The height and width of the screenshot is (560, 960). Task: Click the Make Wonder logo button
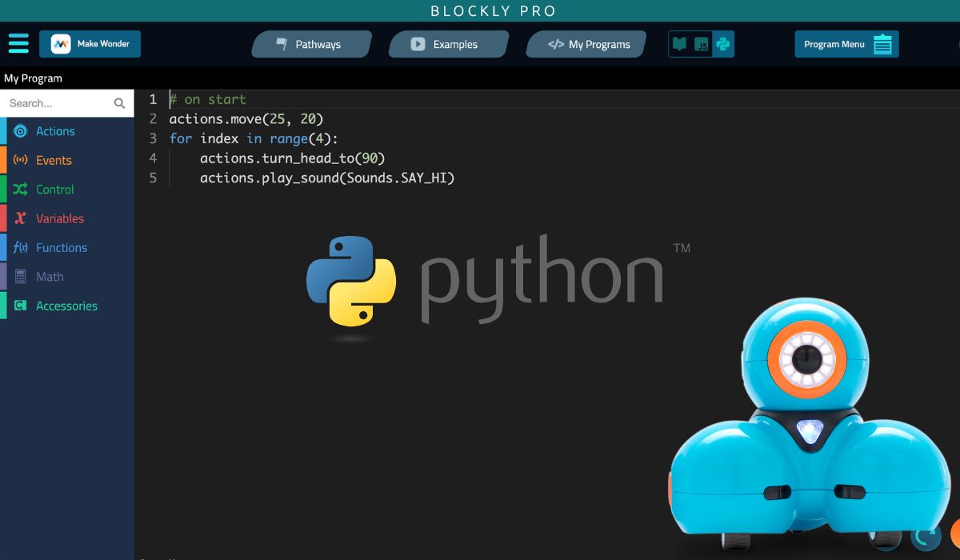pos(90,44)
